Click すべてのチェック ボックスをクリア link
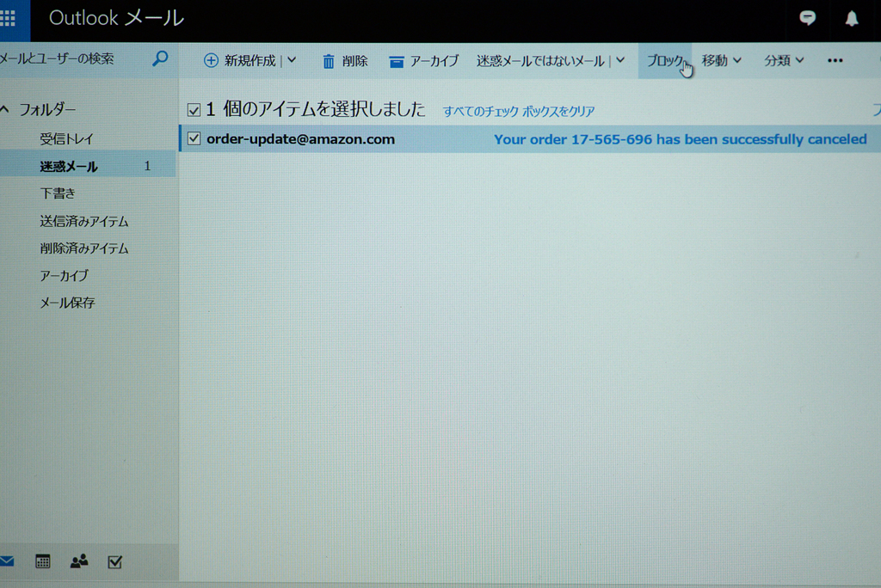Screen dimensions: 881x588 (x=519, y=111)
